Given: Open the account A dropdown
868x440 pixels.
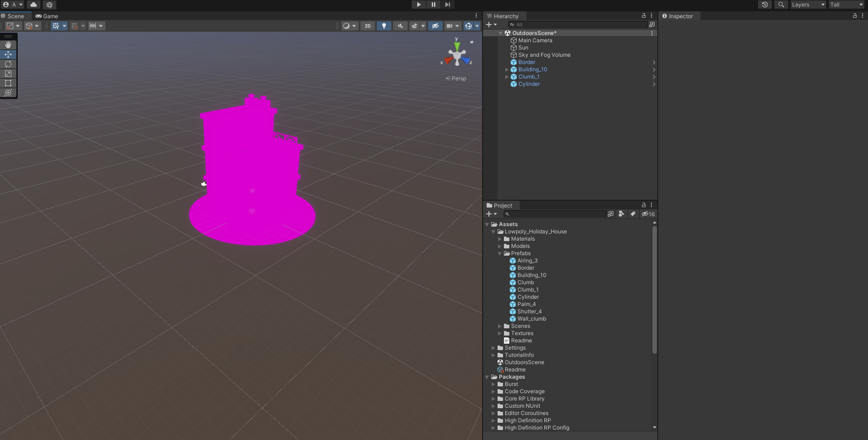Looking at the screenshot, I should click(13, 5).
